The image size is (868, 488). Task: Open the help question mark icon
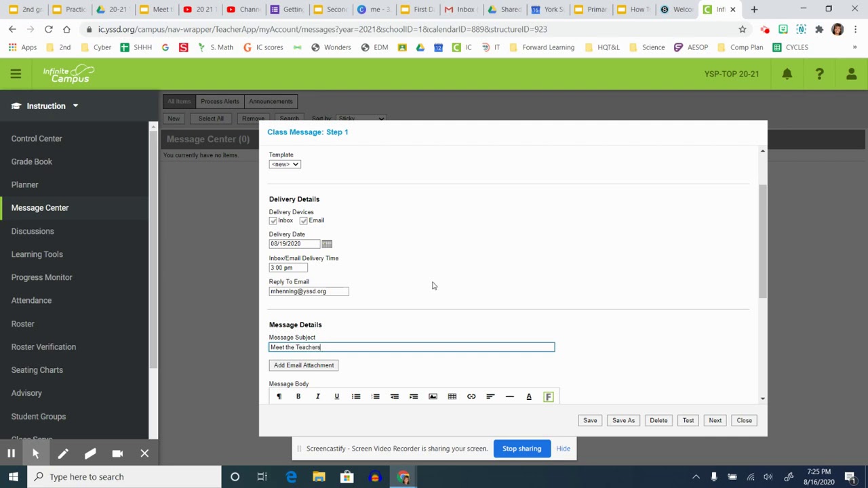(819, 74)
